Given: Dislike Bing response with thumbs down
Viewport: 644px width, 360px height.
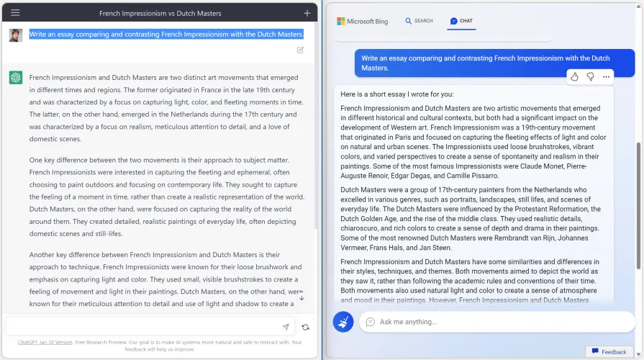Looking at the screenshot, I should click(590, 77).
